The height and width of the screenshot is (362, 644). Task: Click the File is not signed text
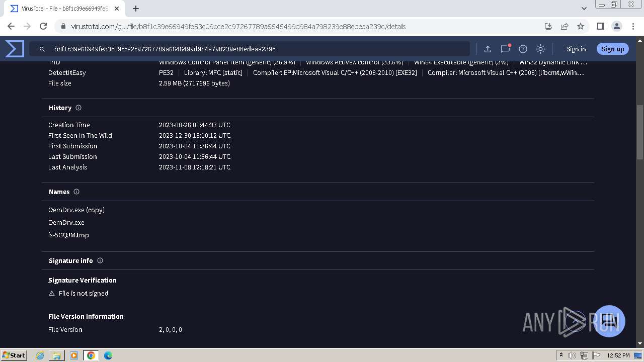click(84, 293)
